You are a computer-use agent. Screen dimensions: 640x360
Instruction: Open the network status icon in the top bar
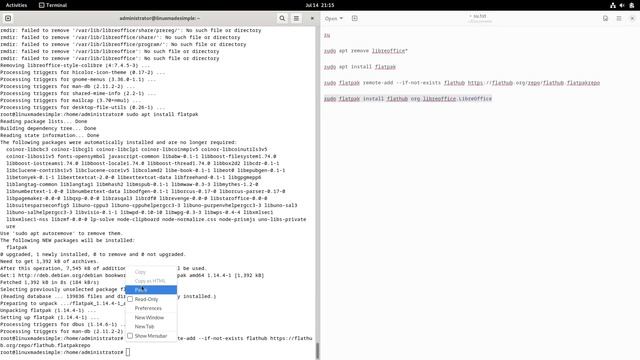pyautogui.click(x=613, y=5)
